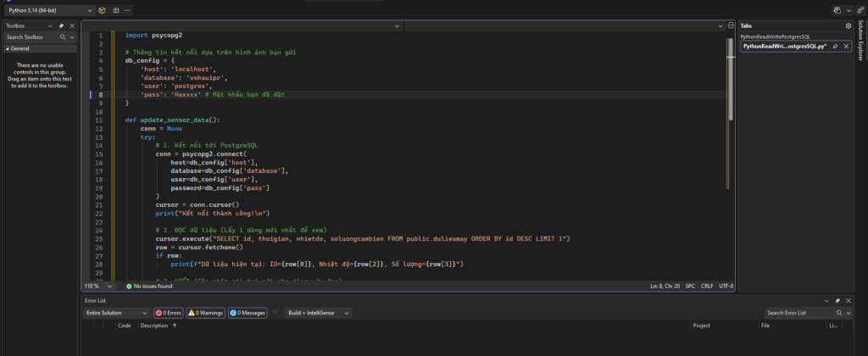Open the Python environments package icon
The width and height of the screenshot is (868, 356).
point(102,10)
